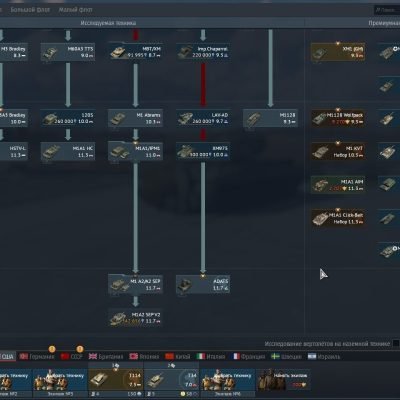Click the search field at top right
This screenshot has width=400, height=400.
coord(387,10)
